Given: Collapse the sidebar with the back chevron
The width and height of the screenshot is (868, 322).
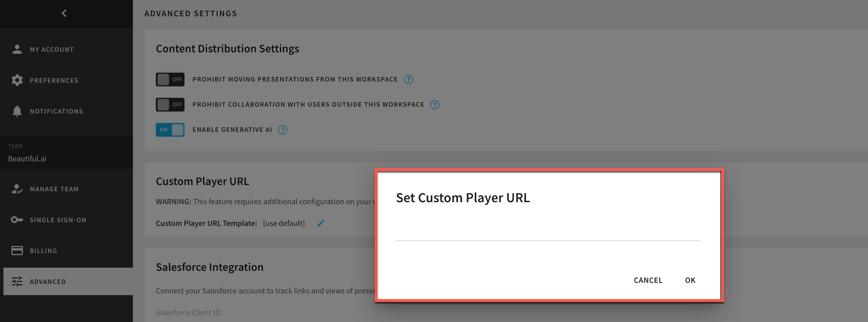Looking at the screenshot, I should point(64,13).
